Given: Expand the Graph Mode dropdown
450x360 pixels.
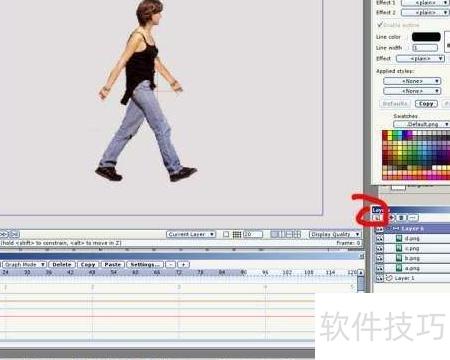Looking at the screenshot, I should click(23, 264).
